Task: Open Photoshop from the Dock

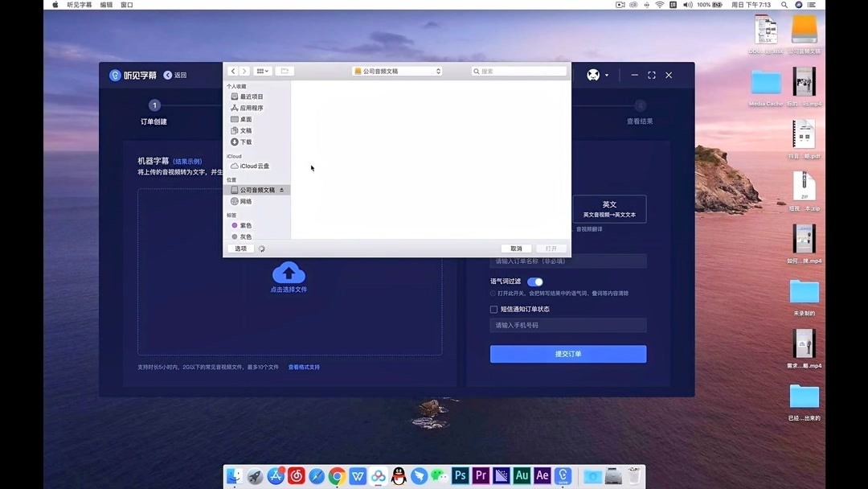Action: pos(460,476)
